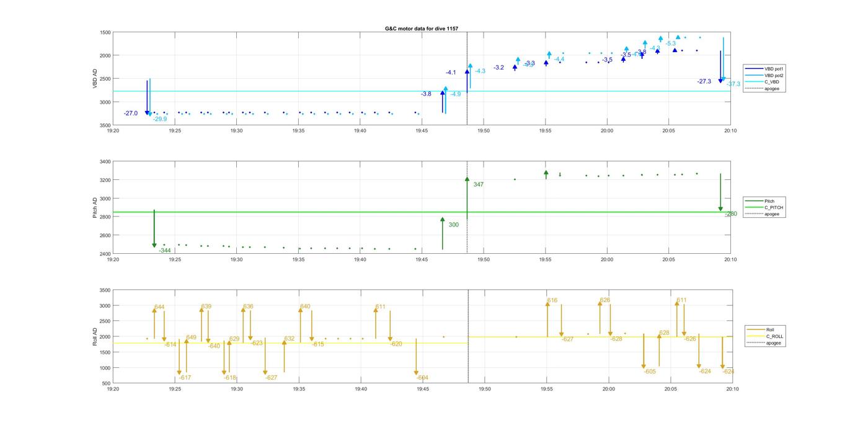This screenshot has width=868, height=430.
Task: Click the 'C_PITCH' legend entry
Action: 775,207
